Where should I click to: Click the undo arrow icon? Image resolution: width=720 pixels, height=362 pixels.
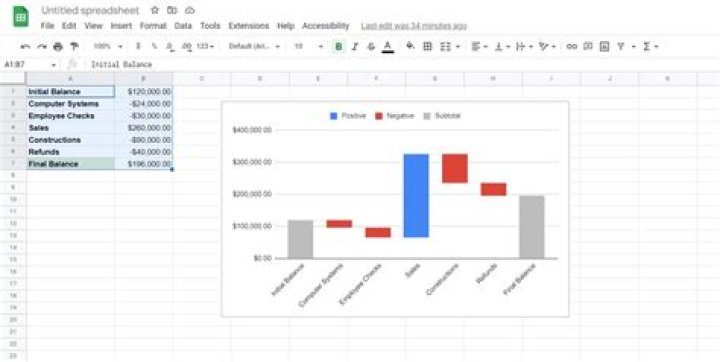25,46
